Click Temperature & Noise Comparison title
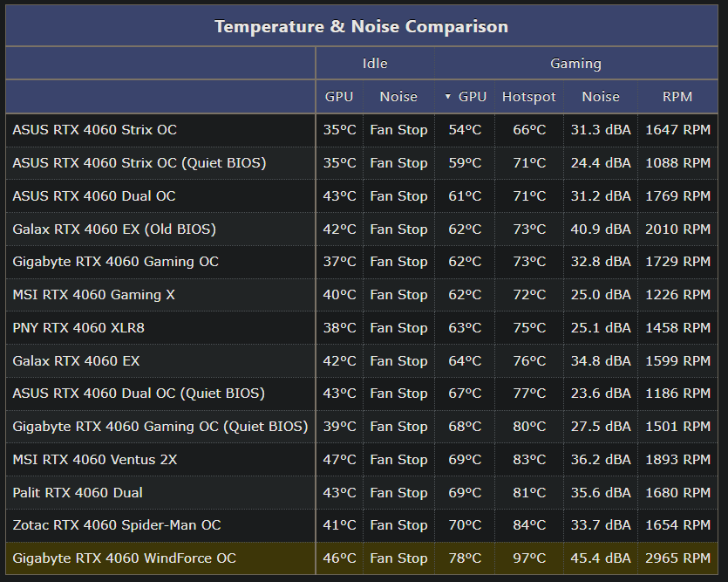Screen dimensions: 728x582 (361, 26)
